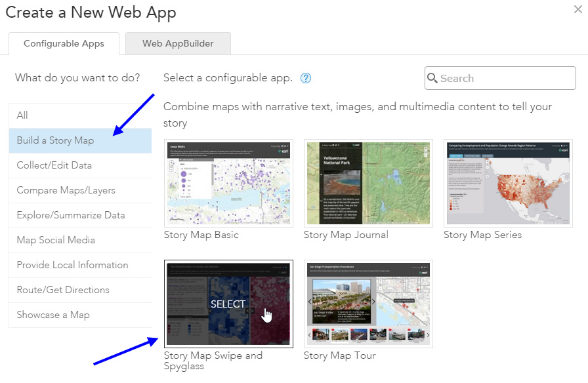Viewport: 588px width, 383px height.
Task: Click the Story Map Basic thumbnail
Action: click(228, 183)
